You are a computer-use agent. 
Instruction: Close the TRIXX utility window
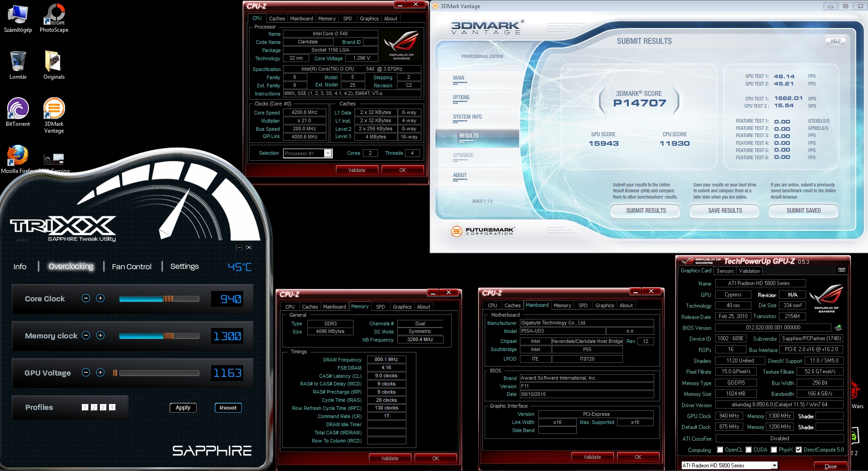(249, 247)
